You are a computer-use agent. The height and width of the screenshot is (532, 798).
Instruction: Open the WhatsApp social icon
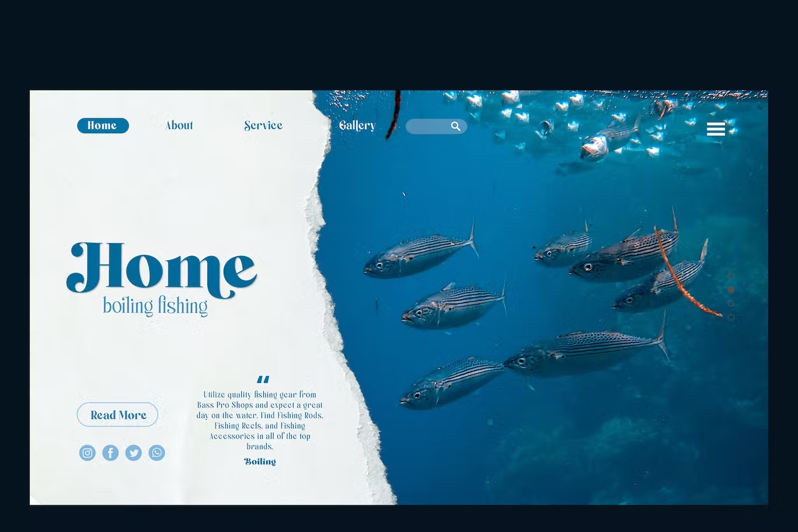[x=157, y=453]
